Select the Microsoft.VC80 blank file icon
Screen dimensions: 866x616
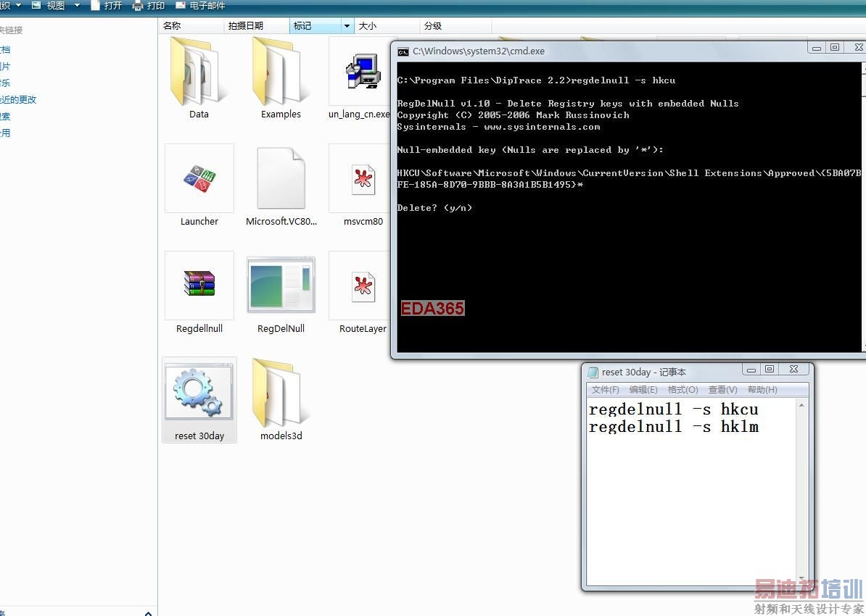point(281,178)
